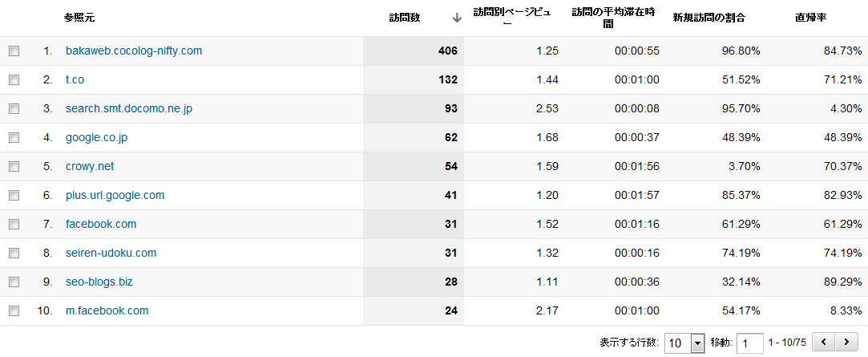
Task: Enable checkbox beside m.facebook.com
Action: coord(14,310)
